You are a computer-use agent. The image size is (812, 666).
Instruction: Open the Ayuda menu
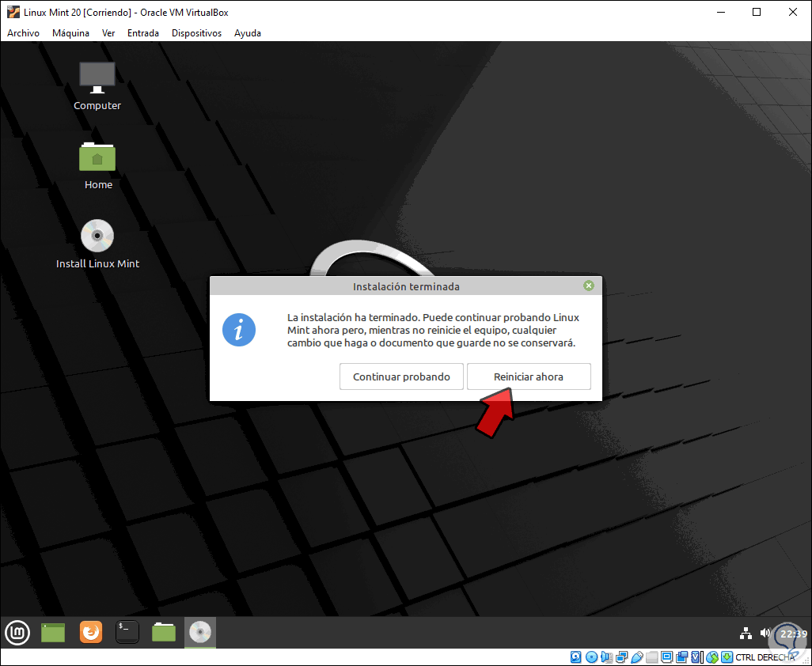tap(248, 33)
